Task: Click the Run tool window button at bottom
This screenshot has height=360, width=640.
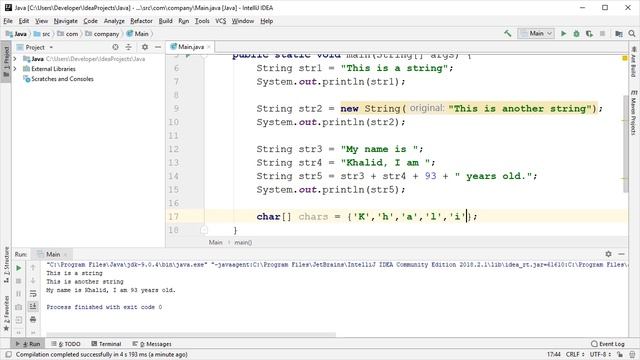Action: click(28, 344)
